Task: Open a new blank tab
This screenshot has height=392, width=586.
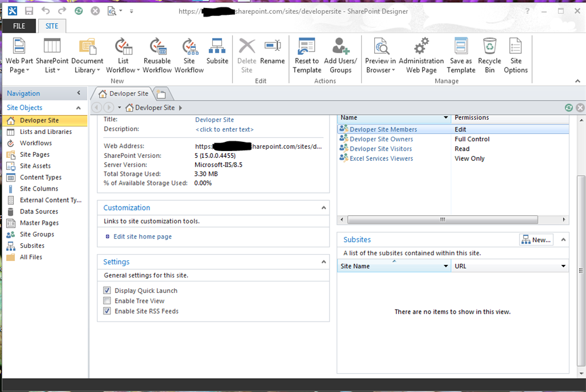Action: (x=161, y=94)
